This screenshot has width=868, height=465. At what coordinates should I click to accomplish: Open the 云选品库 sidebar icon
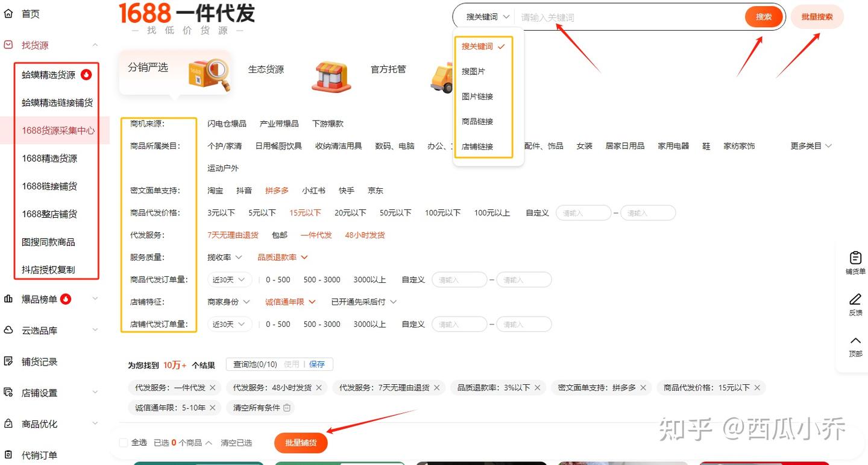pyautogui.click(x=8, y=330)
